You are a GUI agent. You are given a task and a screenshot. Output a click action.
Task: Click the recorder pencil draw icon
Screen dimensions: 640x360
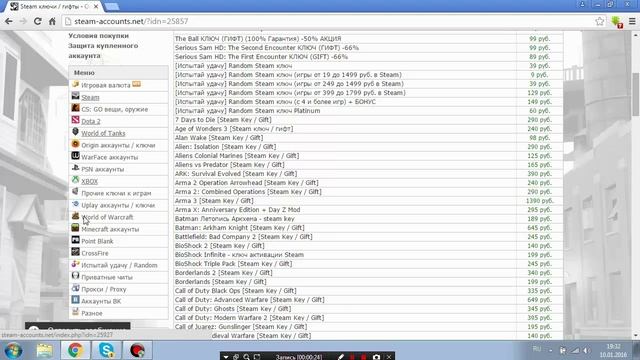[341, 357]
